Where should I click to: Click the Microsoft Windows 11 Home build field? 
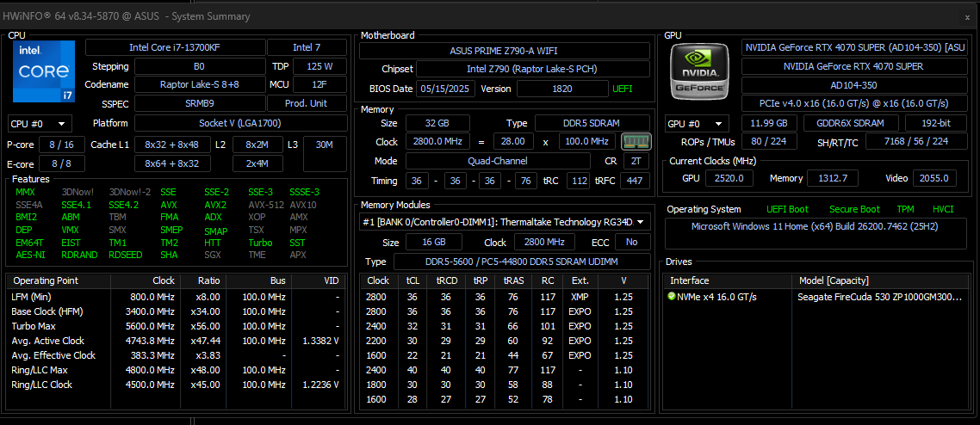click(815, 233)
